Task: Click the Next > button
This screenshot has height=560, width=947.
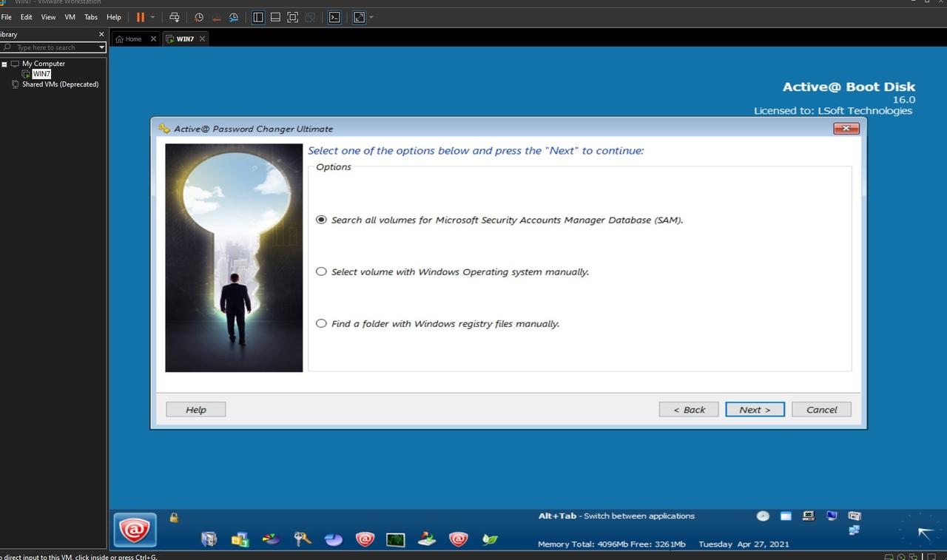Action: (755, 409)
